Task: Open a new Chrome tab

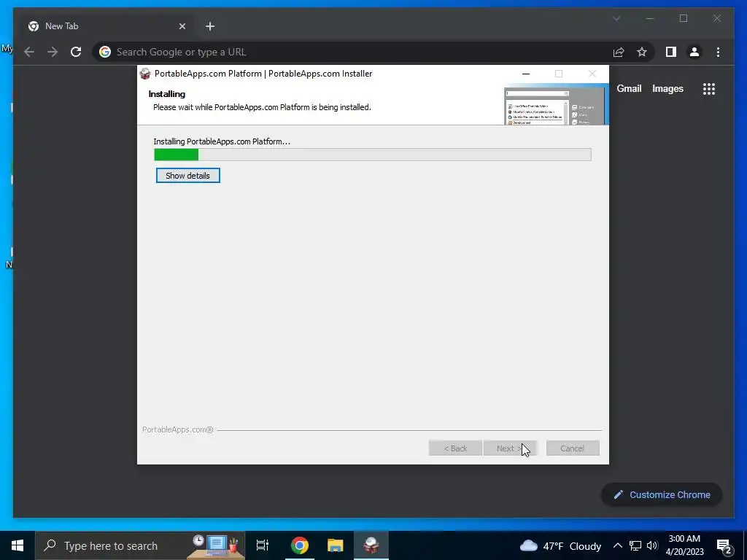Action: [x=210, y=26]
